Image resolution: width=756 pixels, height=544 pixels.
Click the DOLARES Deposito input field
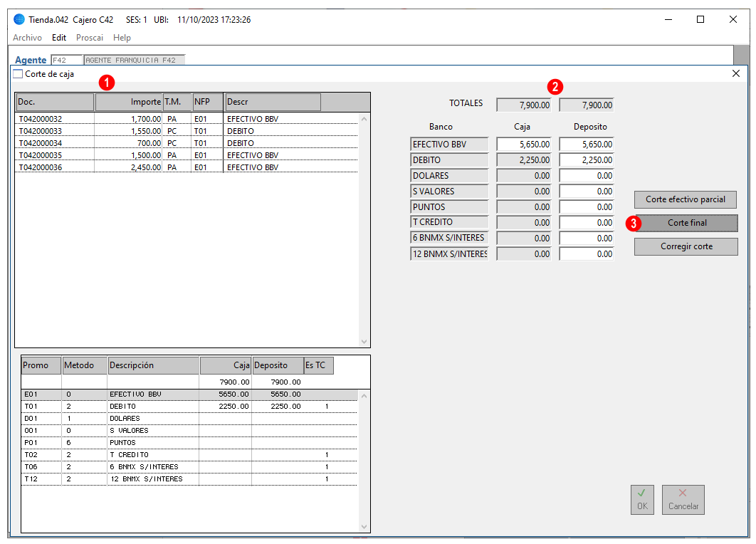(587, 176)
